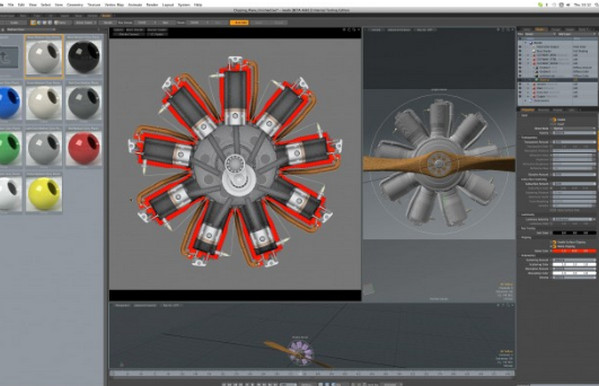Select the green material preset
The height and width of the screenshot is (386, 599).
pyautogui.click(x=9, y=148)
